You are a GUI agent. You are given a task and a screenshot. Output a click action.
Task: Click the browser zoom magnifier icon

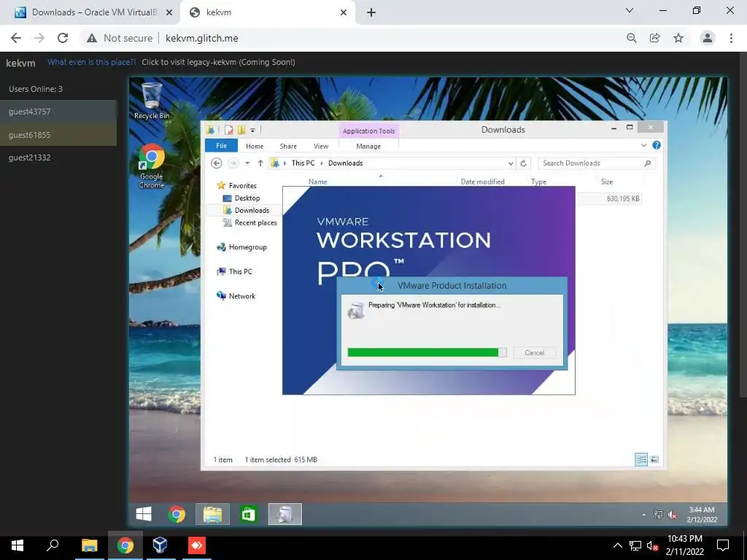coord(631,38)
